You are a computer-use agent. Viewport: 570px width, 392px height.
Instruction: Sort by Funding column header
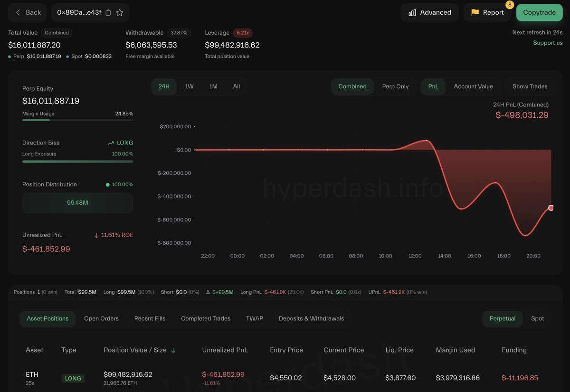(x=514, y=350)
